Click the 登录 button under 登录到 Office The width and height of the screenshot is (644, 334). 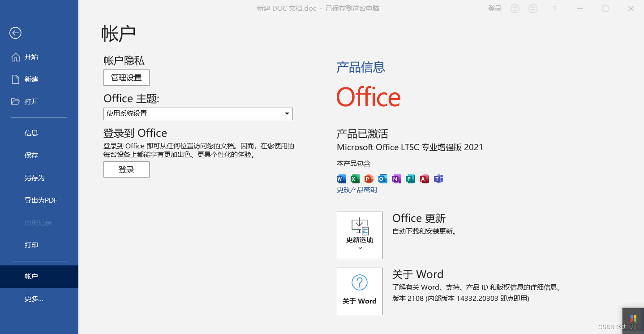126,169
